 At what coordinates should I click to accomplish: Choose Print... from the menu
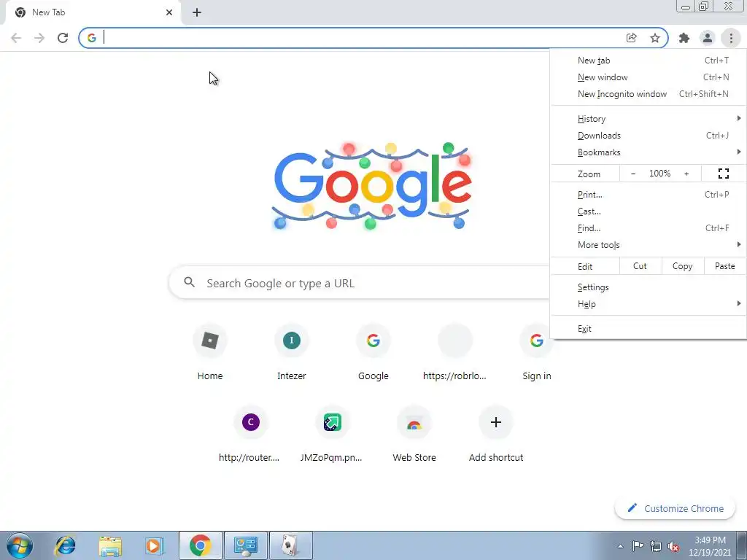pos(649,195)
